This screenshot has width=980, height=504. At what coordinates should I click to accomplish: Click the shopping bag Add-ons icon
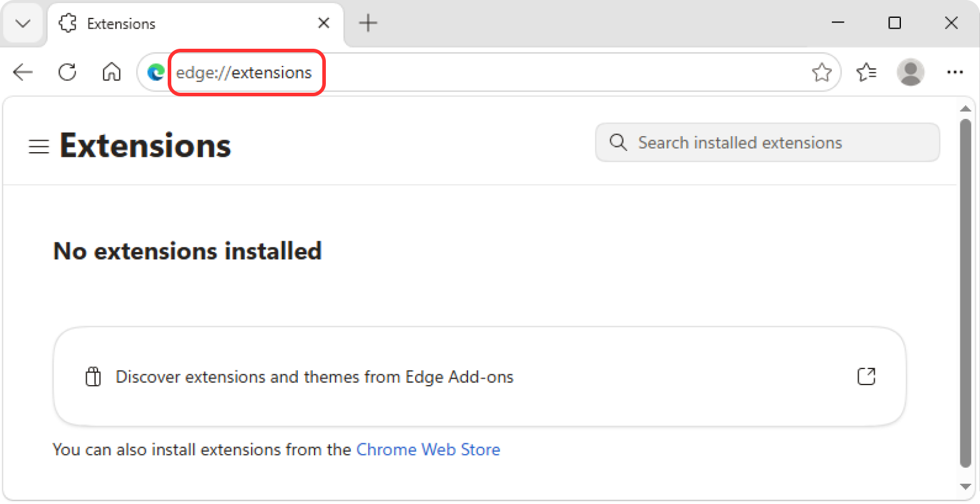tap(93, 376)
